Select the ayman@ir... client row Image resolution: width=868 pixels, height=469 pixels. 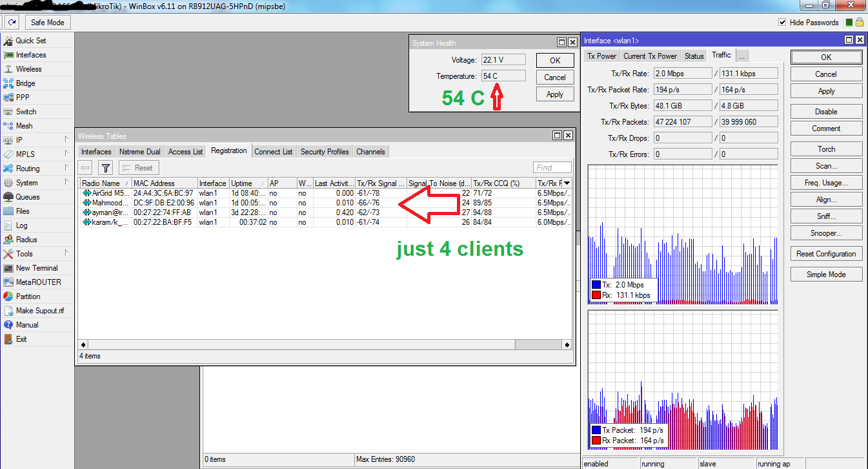[x=325, y=213]
